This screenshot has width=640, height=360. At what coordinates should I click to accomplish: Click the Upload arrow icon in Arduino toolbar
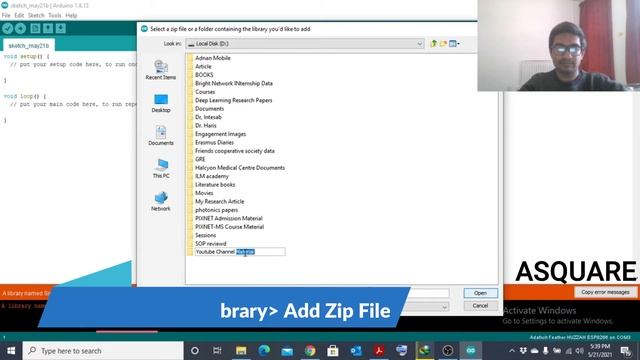click(x=20, y=28)
